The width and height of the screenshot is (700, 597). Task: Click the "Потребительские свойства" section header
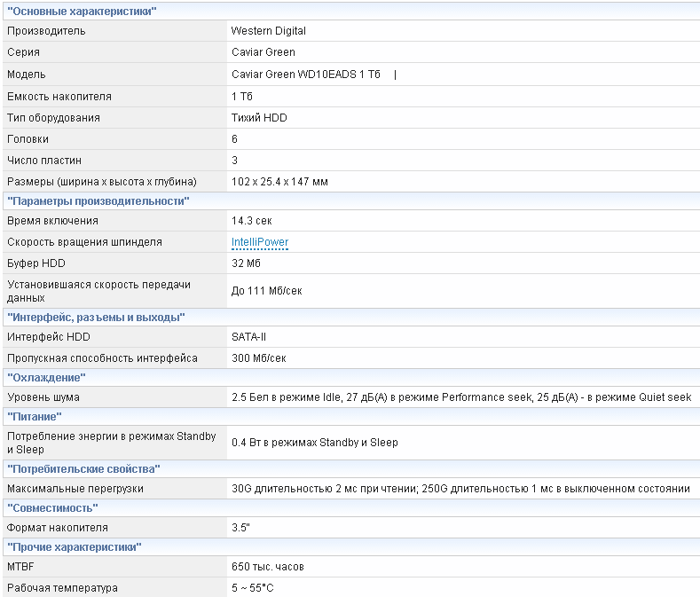coord(84,468)
